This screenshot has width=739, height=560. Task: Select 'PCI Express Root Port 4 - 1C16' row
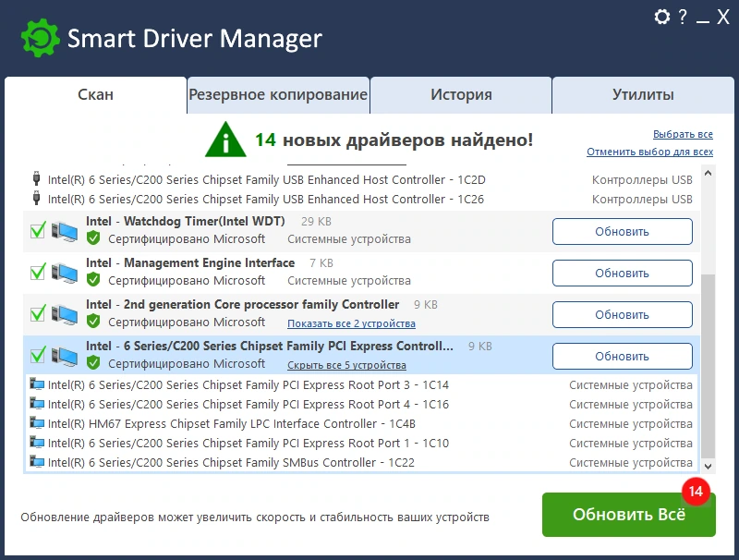pos(361,404)
